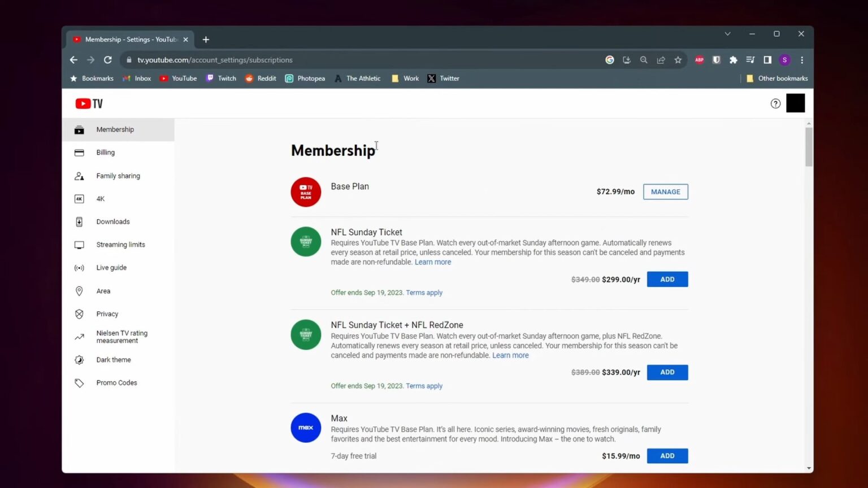Screen dimensions: 868x488
Task: Add the Max subscription
Action: coord(667,456)
